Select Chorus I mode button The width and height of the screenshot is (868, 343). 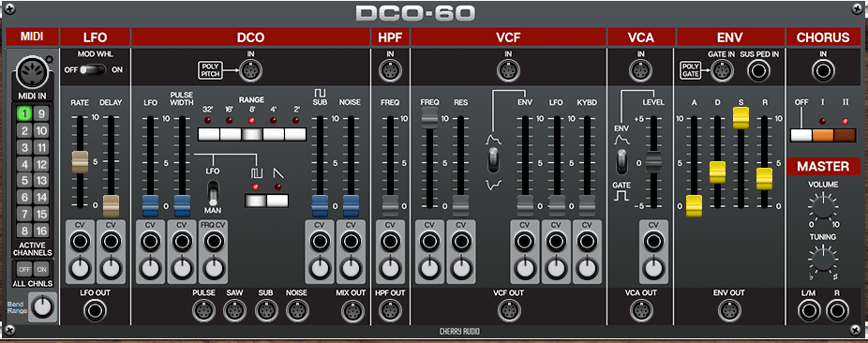pos(823,136)
